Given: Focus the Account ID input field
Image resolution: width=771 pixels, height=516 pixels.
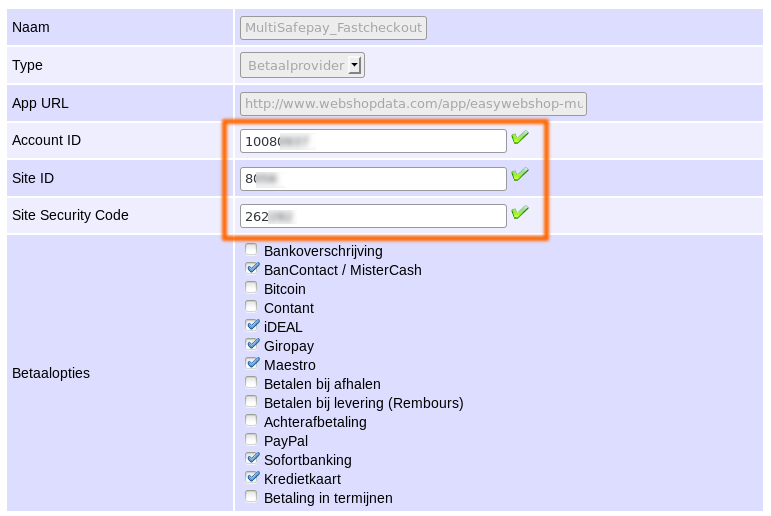Looking at the screenshot, I should click(x=373, y=141).
